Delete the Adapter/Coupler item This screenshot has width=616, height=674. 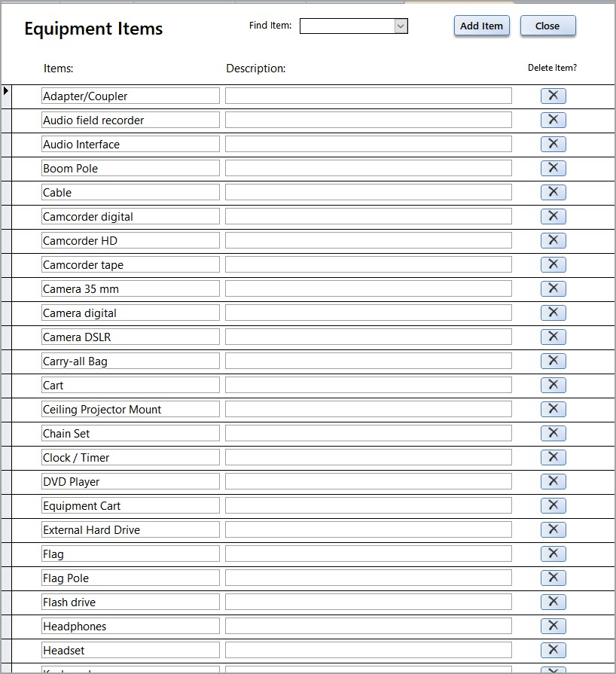coord(553,96)
